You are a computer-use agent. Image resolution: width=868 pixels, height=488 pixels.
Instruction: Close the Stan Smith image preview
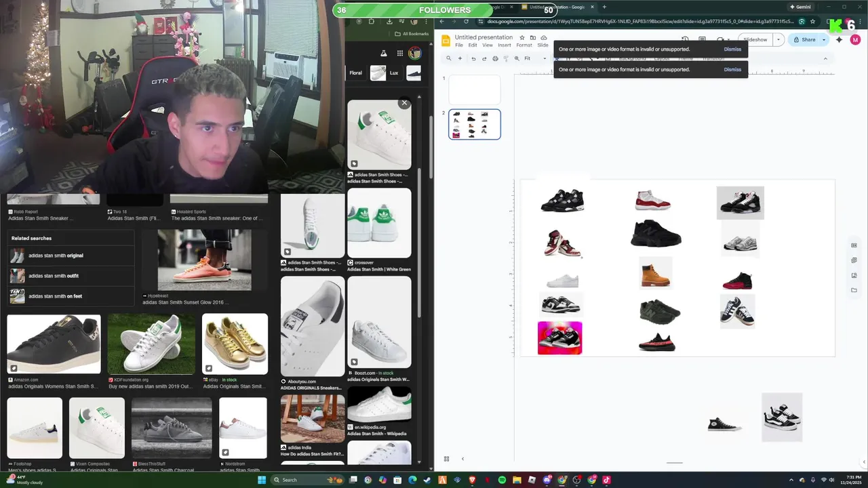(x=404, y=103)
